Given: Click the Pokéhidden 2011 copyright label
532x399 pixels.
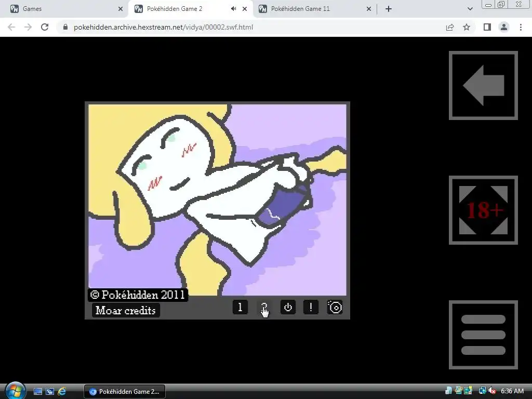Looking at the screenshot, I should coord(138,295).
